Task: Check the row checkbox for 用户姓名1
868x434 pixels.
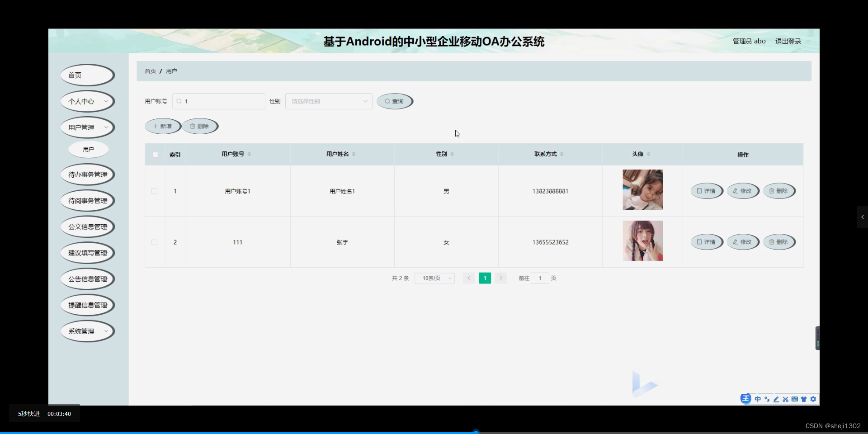Action: pos(154,191)
